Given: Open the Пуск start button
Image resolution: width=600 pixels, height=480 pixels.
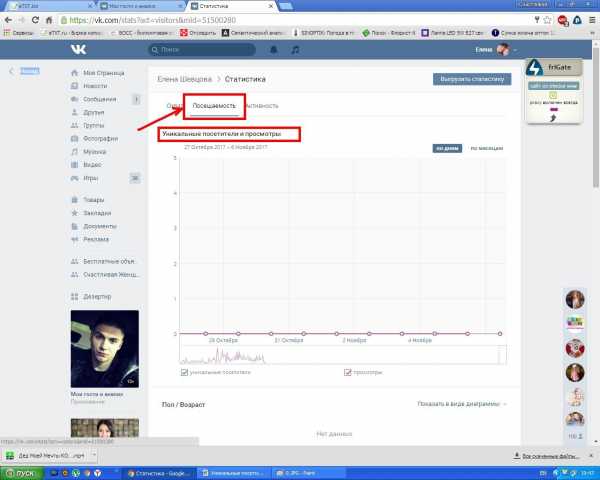Looking at the screenshot, I should 22,473.
